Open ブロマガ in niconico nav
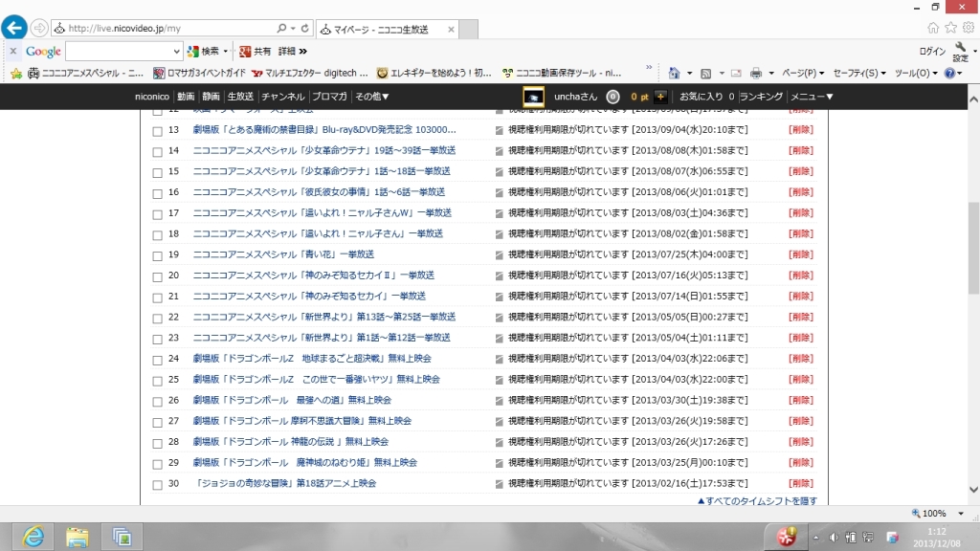This screenshot has width=980, height=551. click(329, 97)
